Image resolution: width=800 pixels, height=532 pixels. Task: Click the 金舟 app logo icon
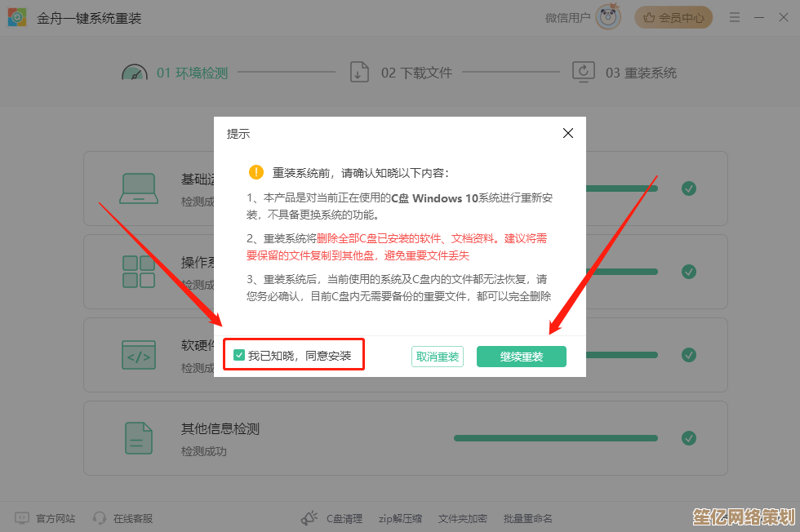pos(17,18)
